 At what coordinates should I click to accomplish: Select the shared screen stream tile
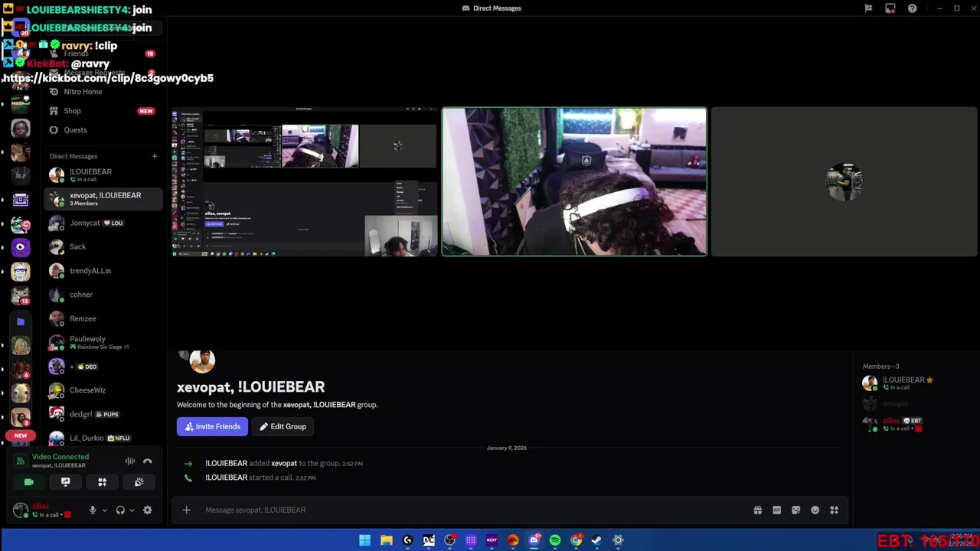click(305, 181)
